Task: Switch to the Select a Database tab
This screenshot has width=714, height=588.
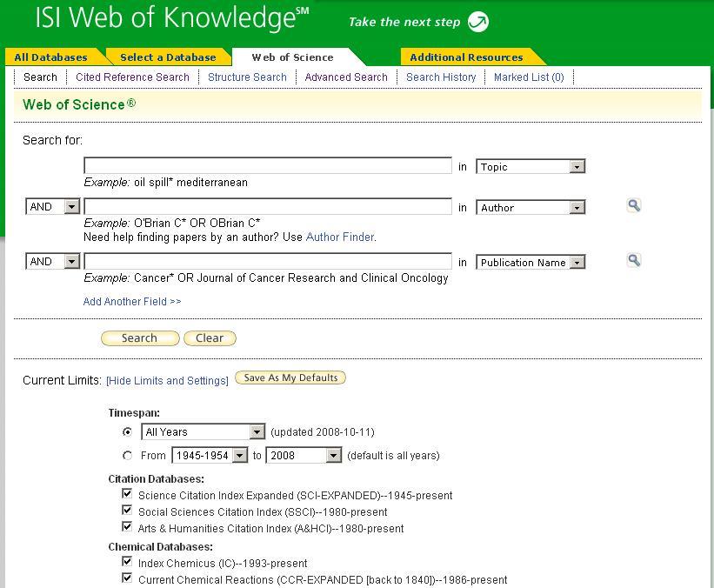Action: pos(168,57)
